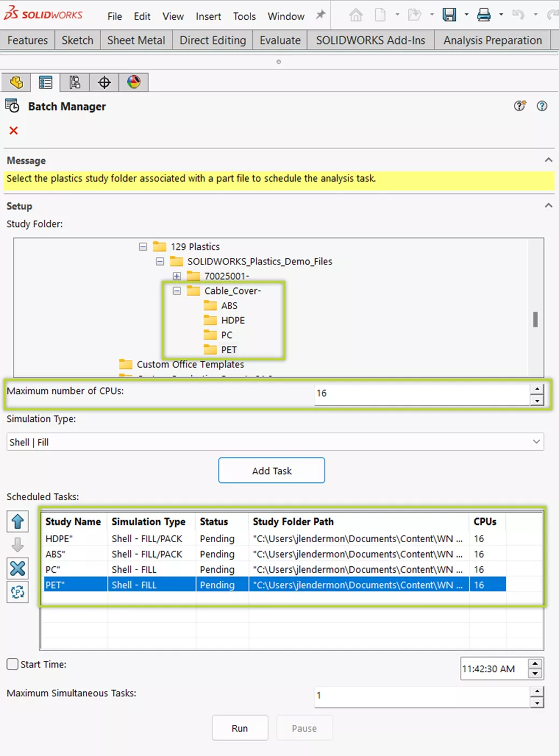
Task: Click the study folder tree scrollbar
Action: 535,320
